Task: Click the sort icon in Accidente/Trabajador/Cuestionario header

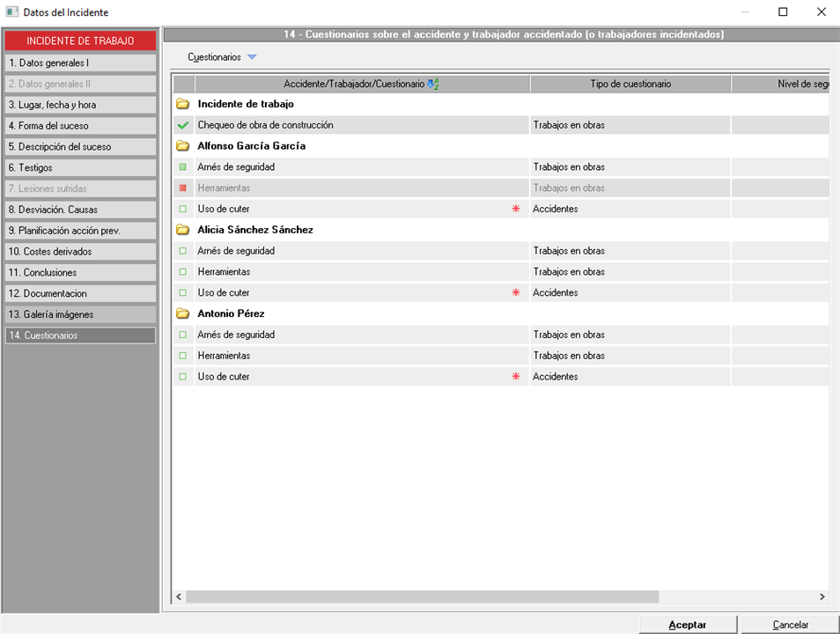Action: pos(432,84)
